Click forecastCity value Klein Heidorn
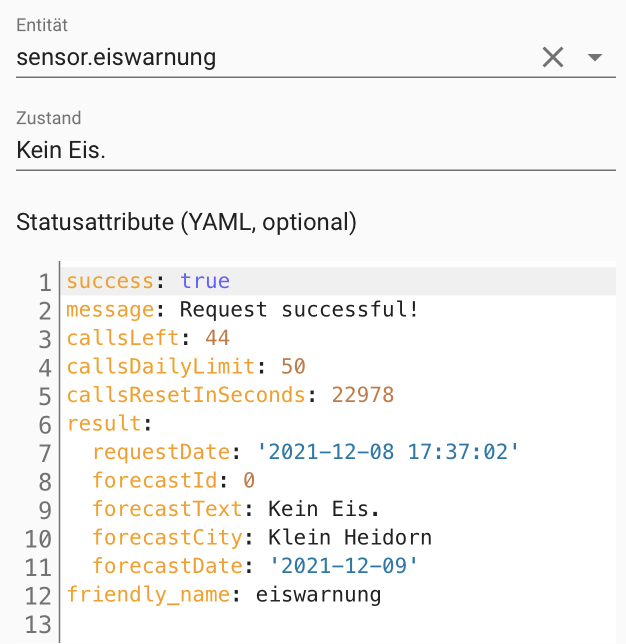626x644 pixels. 350,538
